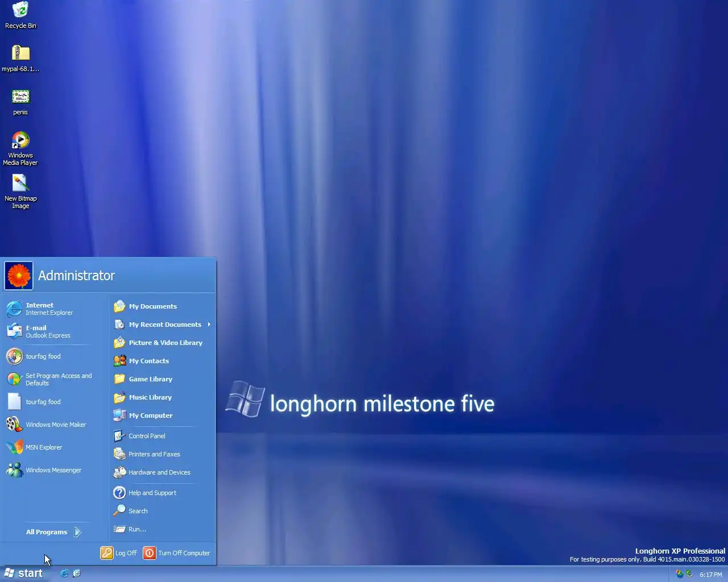Open E-mail Outlook Express entry

tap(55, 331)
